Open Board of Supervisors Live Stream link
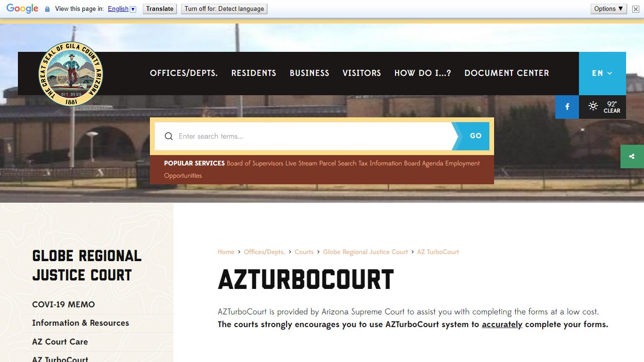644x362 pixels. pyautogui.click(x=272, y=163)
